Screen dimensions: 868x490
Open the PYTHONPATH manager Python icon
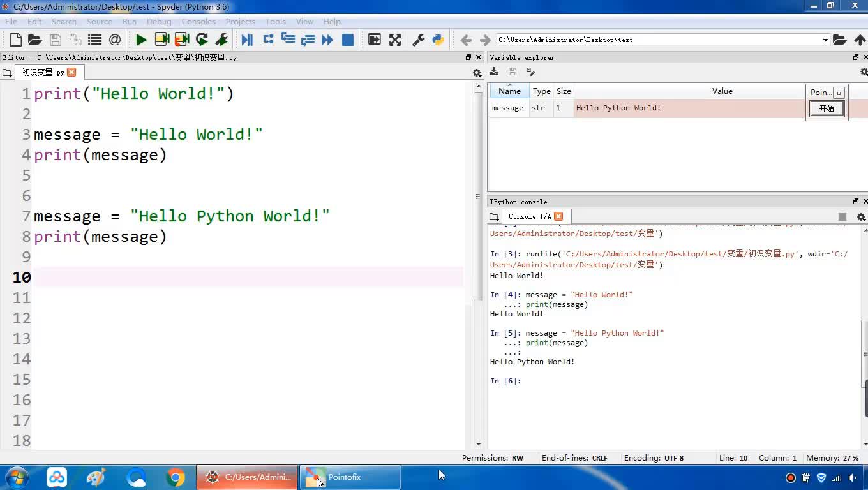(438, 40)
